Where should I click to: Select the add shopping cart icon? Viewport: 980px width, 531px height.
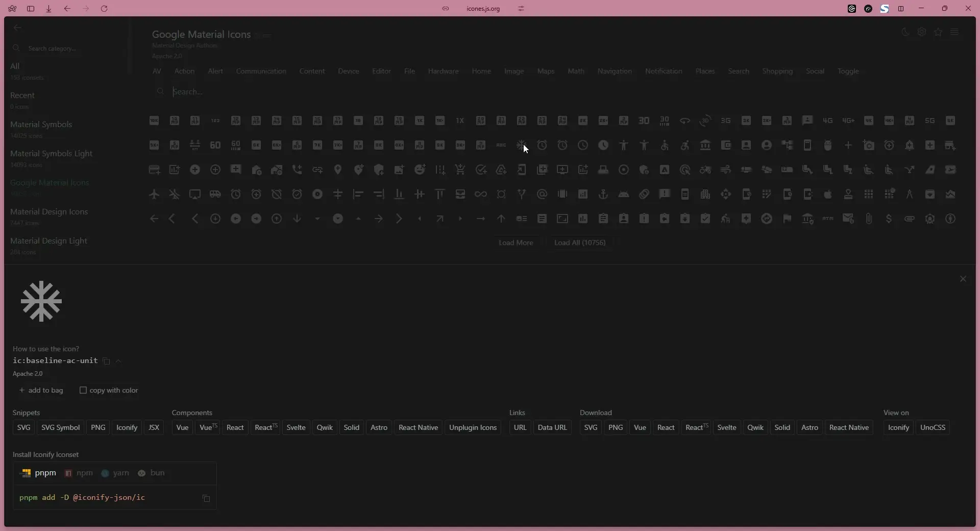[460, 170]
